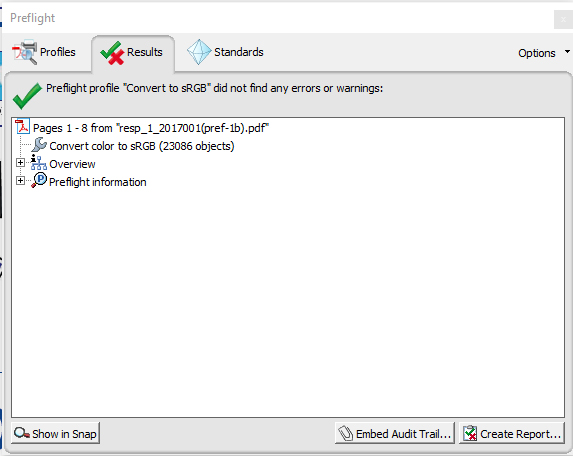Select the Results tab
The width and height of the screenshot is (573, 456).
[133, 53]
